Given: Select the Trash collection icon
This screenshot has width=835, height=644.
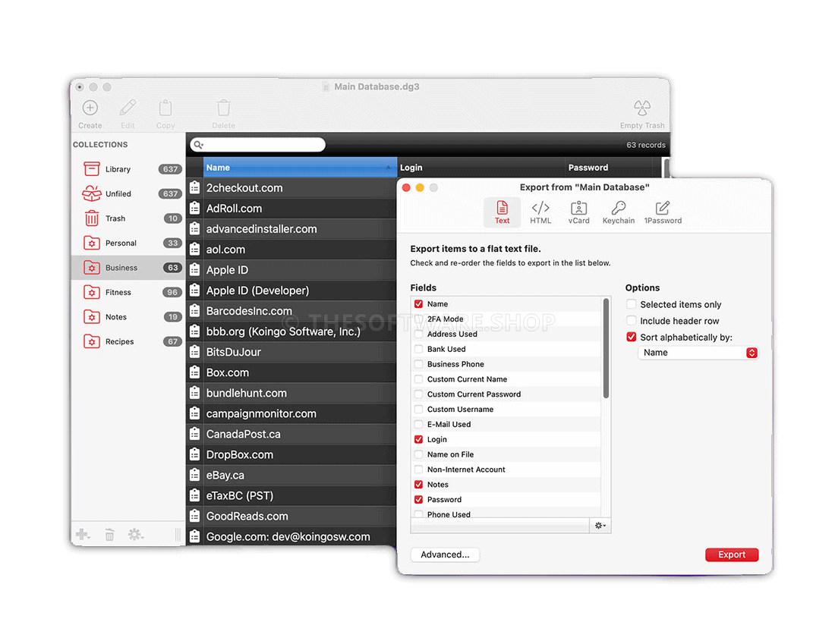Looking at the screenshot, I should pyautogui.click(x=92, y=218).
